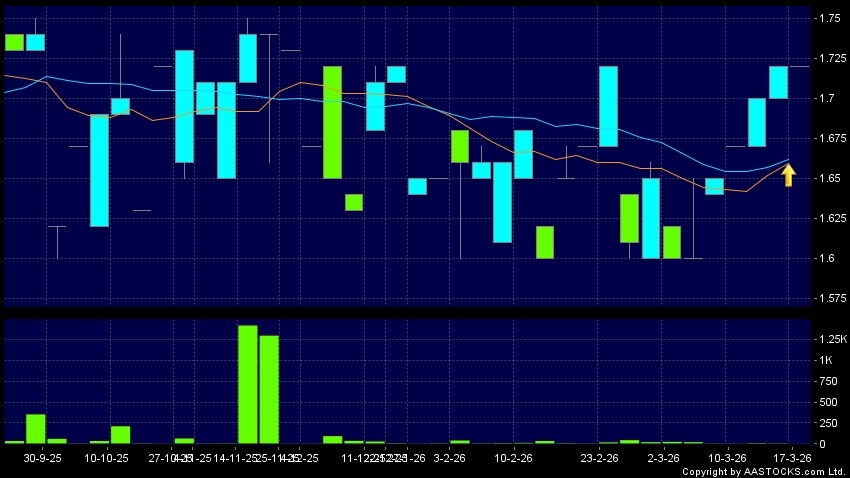Select the 10-2-26 date label
The image size is (850, 478).
pos(512,457)
